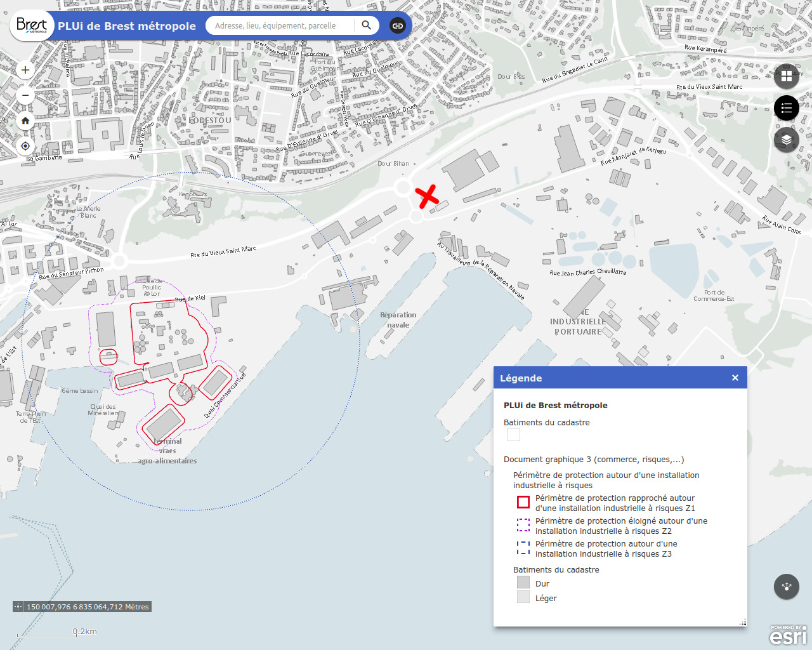Click the 'Rue de Kiel' street label
This screenshot has width=812, height=650.
click(190, 298)
